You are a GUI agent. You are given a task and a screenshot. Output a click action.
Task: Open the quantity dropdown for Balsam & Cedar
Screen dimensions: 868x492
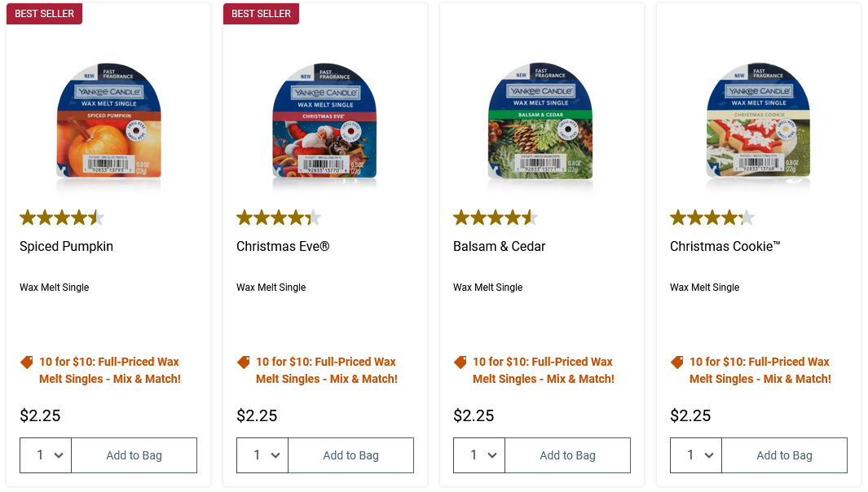click(x=479, y=455)
